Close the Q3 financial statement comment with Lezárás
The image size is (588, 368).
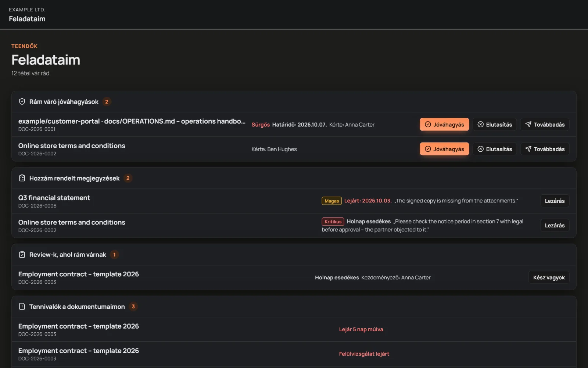pos(555,201)
